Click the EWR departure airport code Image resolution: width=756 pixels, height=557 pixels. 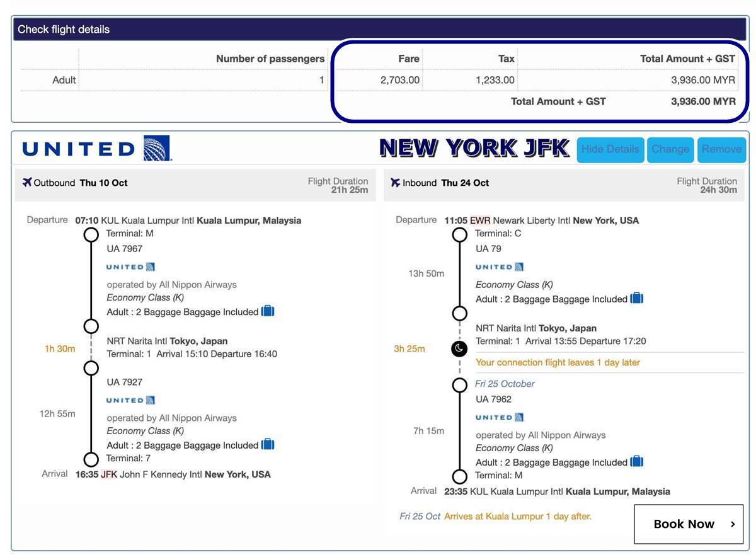480,221
